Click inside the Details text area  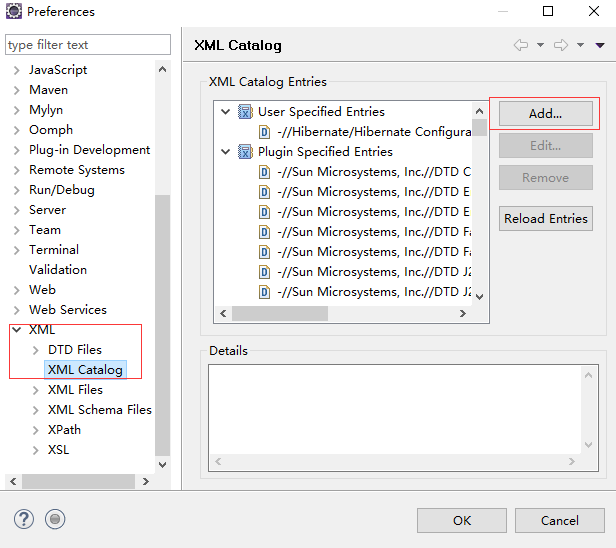coord(395,410)
